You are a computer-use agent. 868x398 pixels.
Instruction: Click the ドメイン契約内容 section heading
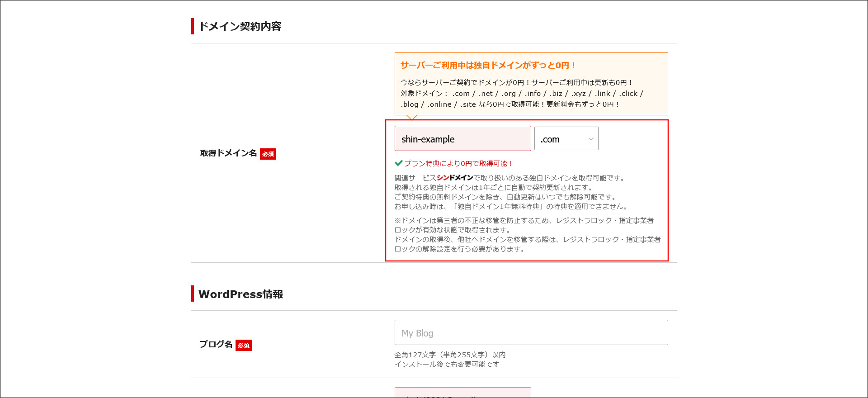point(240,26)
